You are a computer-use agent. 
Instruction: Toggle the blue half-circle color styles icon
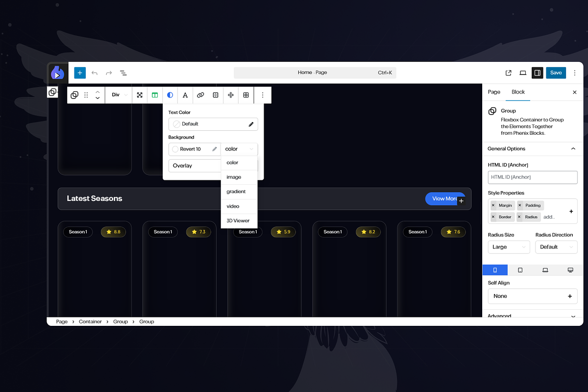pos(170,95)
